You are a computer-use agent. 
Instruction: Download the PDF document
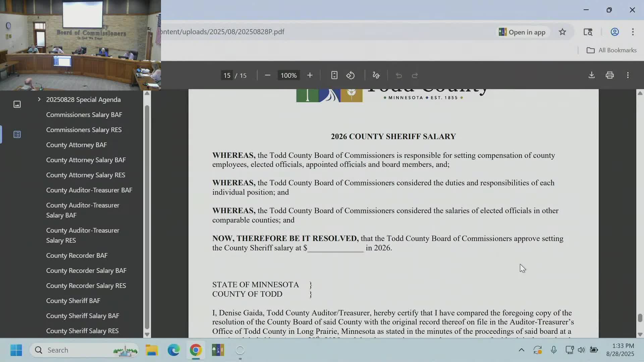coord(591,75)
